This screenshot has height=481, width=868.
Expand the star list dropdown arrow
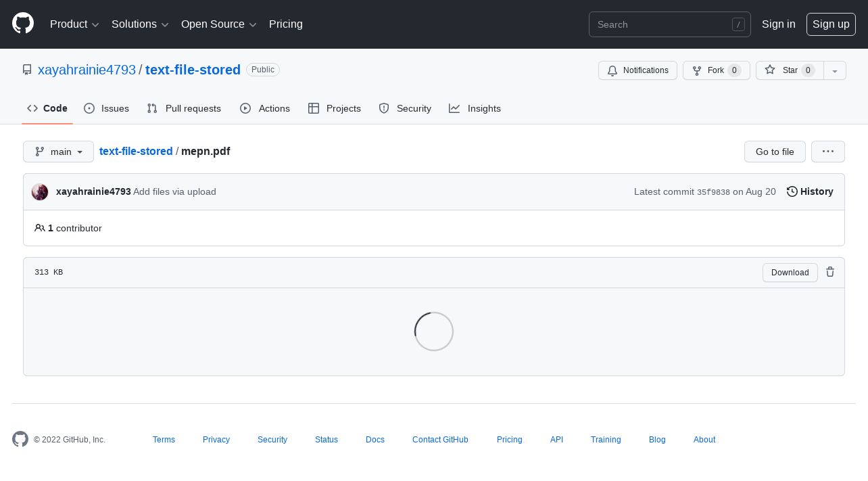835,70
